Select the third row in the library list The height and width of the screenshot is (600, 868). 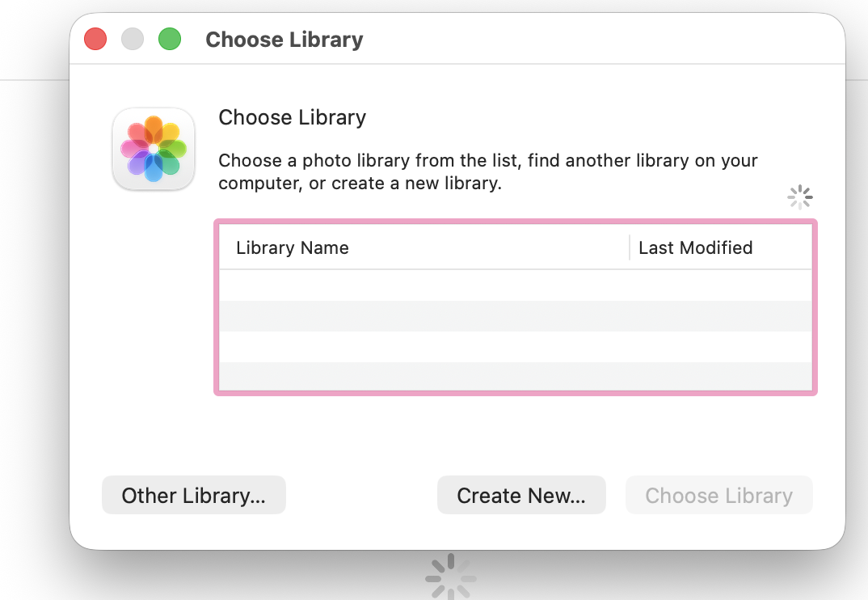pos(515,347)
